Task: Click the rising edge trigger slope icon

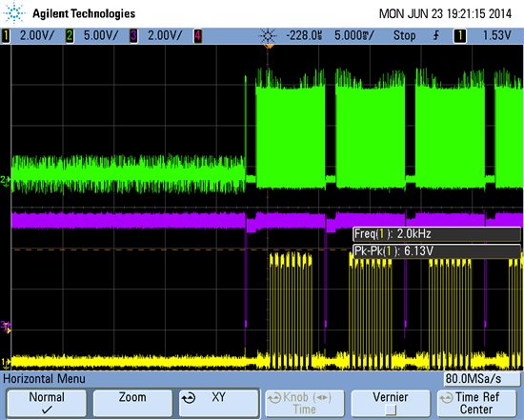Action: (x=436, y=35)
